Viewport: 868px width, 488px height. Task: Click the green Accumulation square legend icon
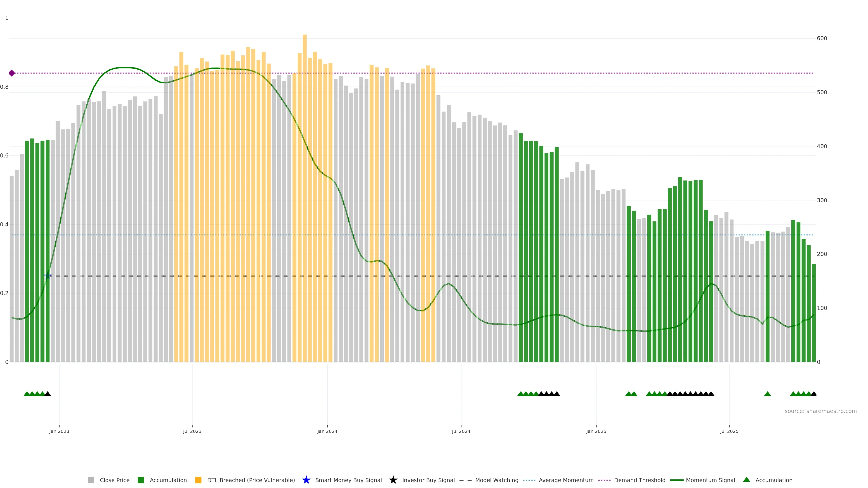141,480
